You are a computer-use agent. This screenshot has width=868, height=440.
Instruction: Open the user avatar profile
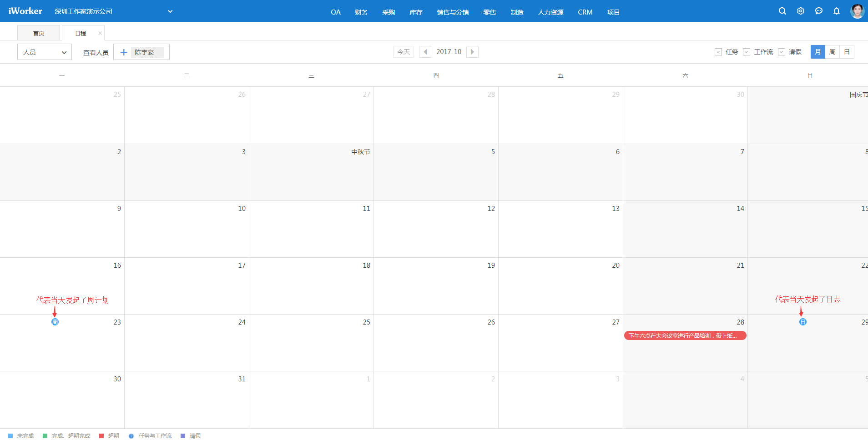[x=858, y=11]
